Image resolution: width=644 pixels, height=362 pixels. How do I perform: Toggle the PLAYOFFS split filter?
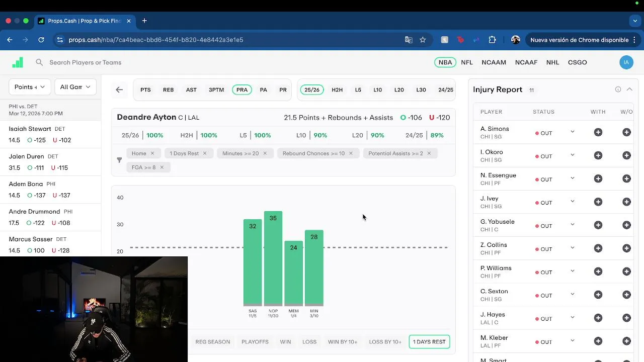pyautogui.click(x=255, y=342)
